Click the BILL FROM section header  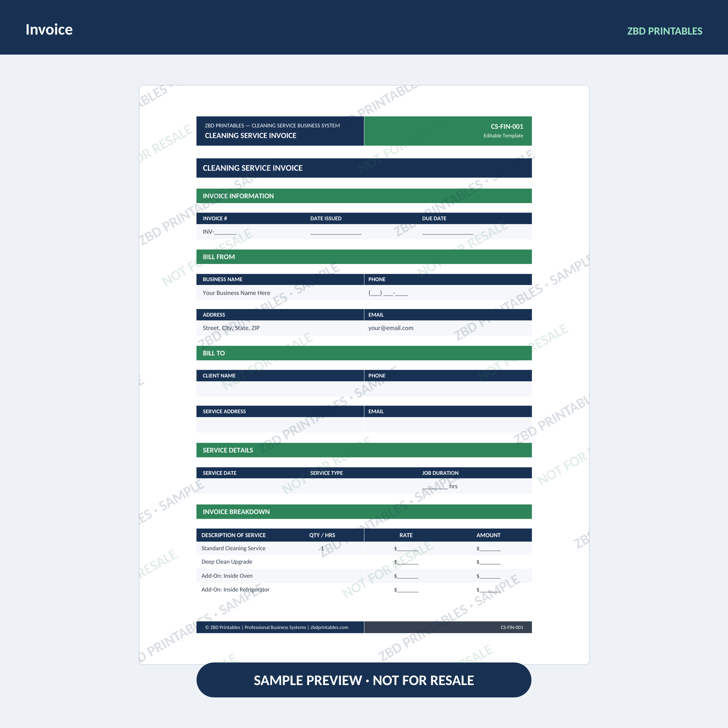coord(364,257)
